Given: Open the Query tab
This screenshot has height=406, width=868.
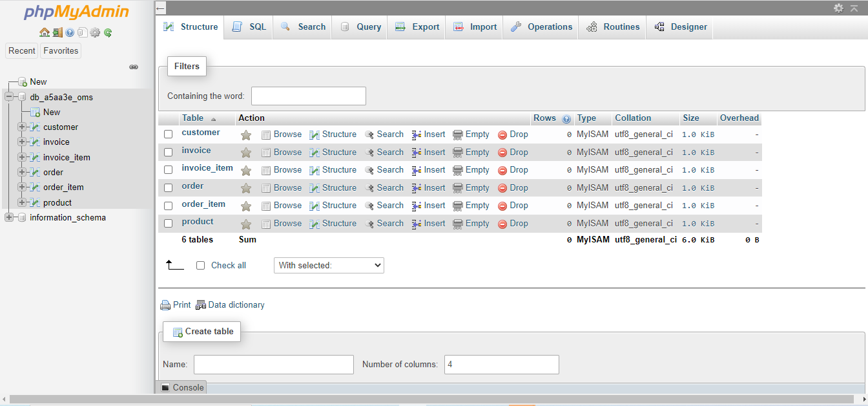Looking at the screenshot, I should 360,27.
